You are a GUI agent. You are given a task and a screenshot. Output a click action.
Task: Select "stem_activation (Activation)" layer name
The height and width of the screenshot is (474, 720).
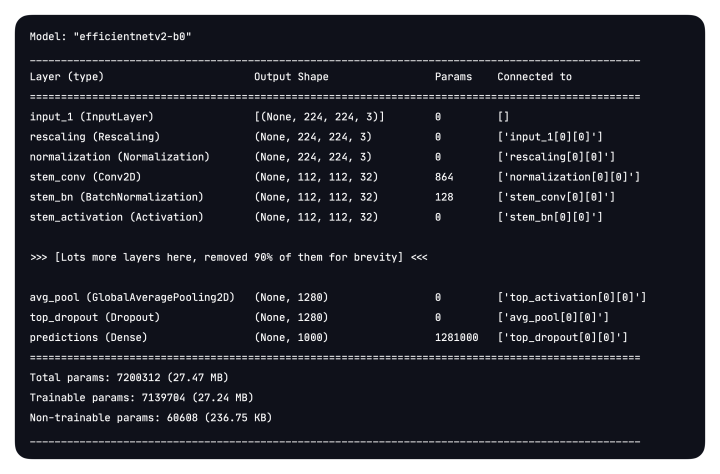(x=116, y=217)
